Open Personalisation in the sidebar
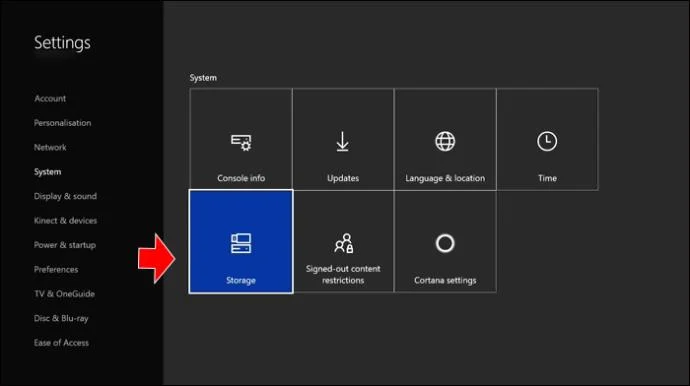690x386 pixels. coord(62,123)
